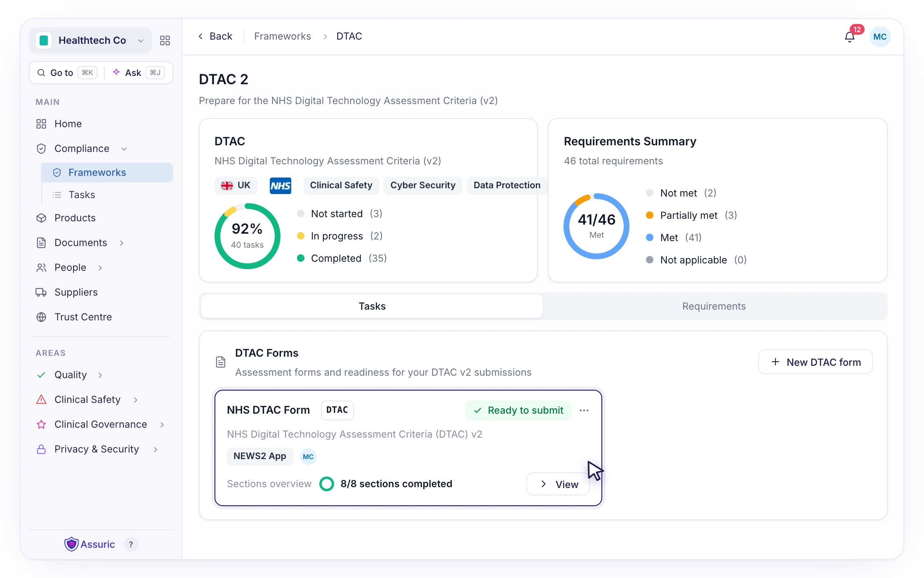The image size is (924, 578).
Task: Expand the People submenu chevron
Action: point(100,268)
